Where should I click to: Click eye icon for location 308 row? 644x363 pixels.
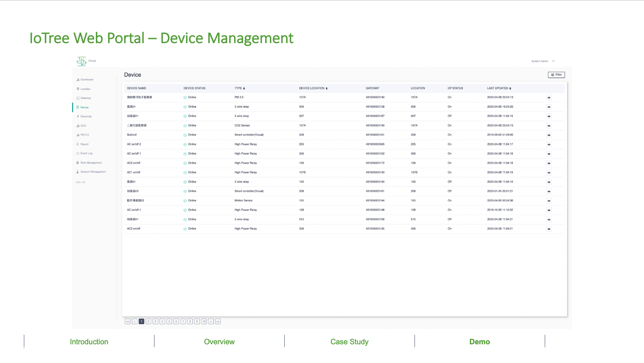click(x=549, y=229)
